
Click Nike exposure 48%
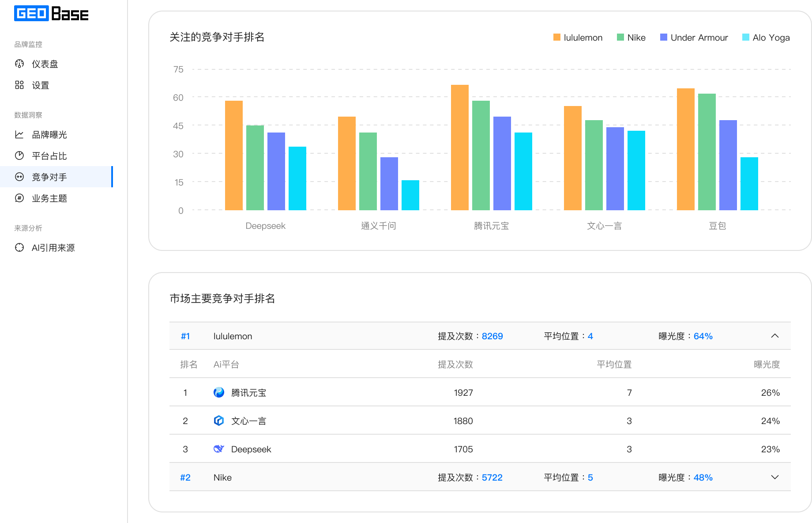(x=703, y=478)
